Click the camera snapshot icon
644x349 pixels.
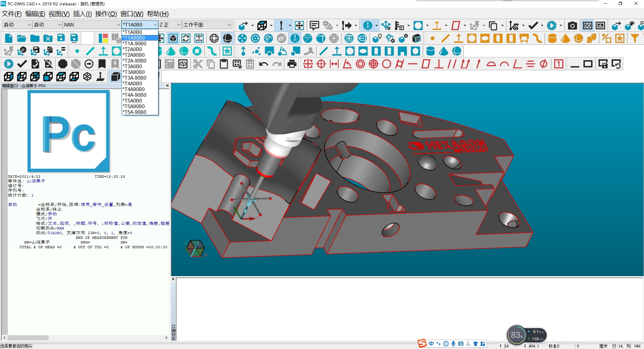[573, 26]
